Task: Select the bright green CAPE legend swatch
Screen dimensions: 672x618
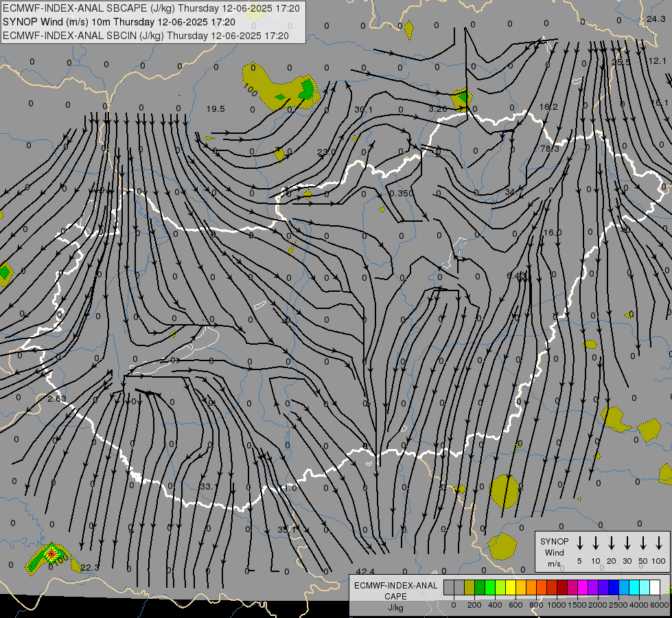Action: 490,588
